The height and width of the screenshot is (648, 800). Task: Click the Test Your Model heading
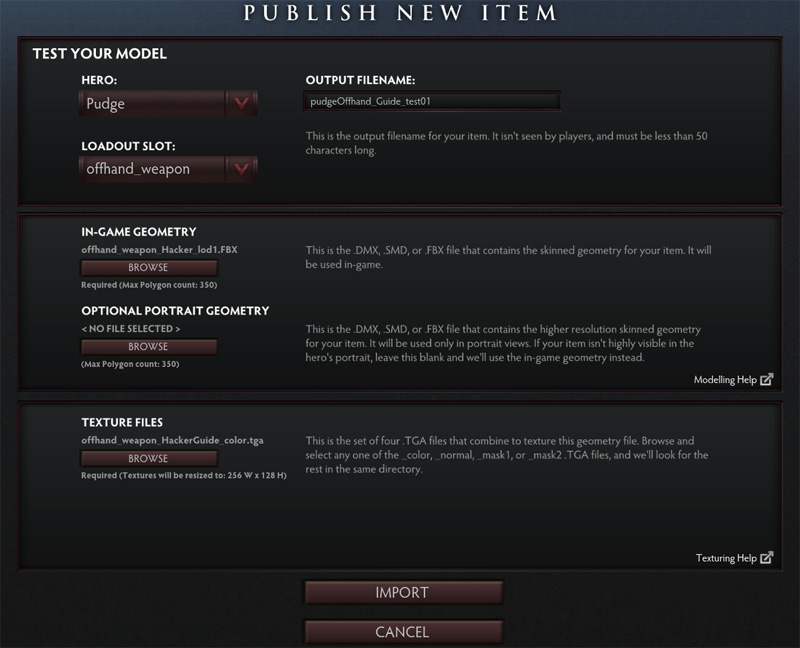point(100,53)
